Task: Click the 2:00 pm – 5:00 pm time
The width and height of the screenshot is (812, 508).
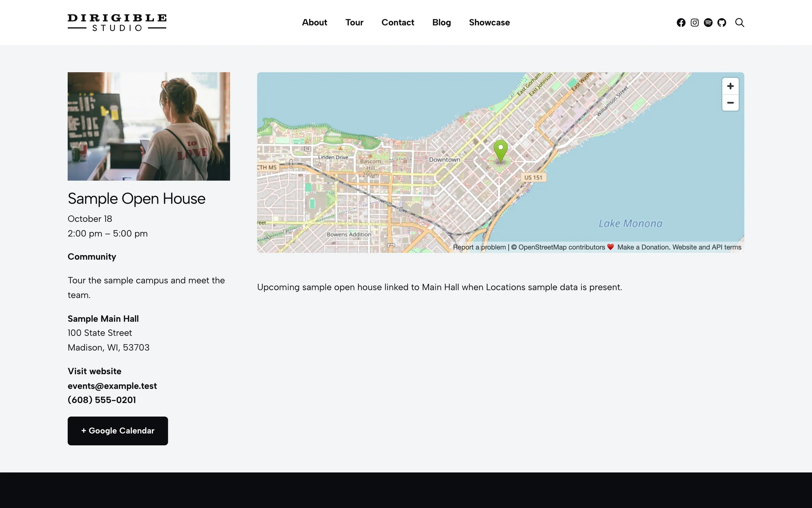Action: click(x=108, y=234)
